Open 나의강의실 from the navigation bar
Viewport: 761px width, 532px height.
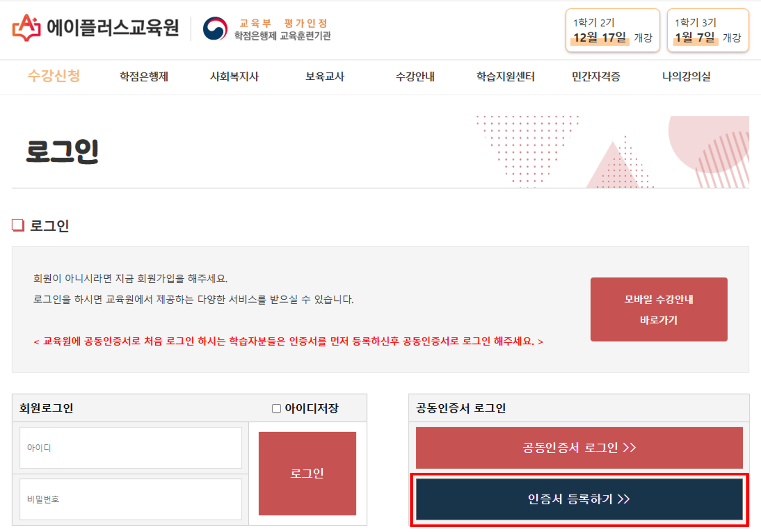point(687,77)
